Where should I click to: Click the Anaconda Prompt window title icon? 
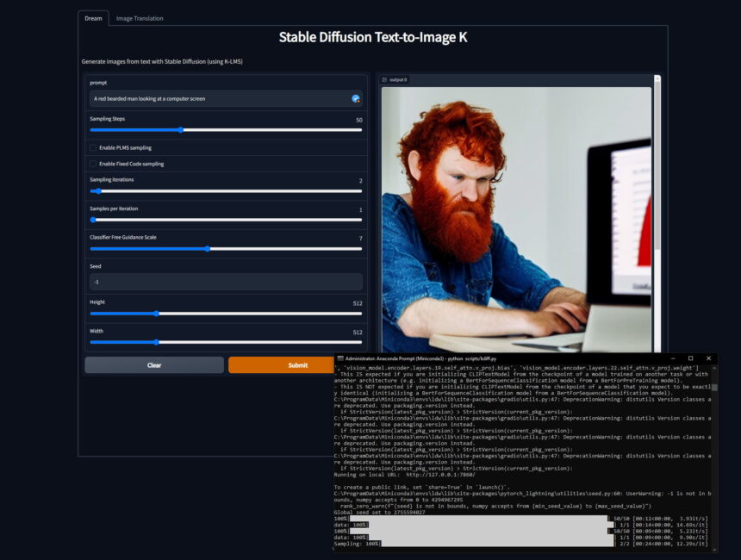[340, 358]
